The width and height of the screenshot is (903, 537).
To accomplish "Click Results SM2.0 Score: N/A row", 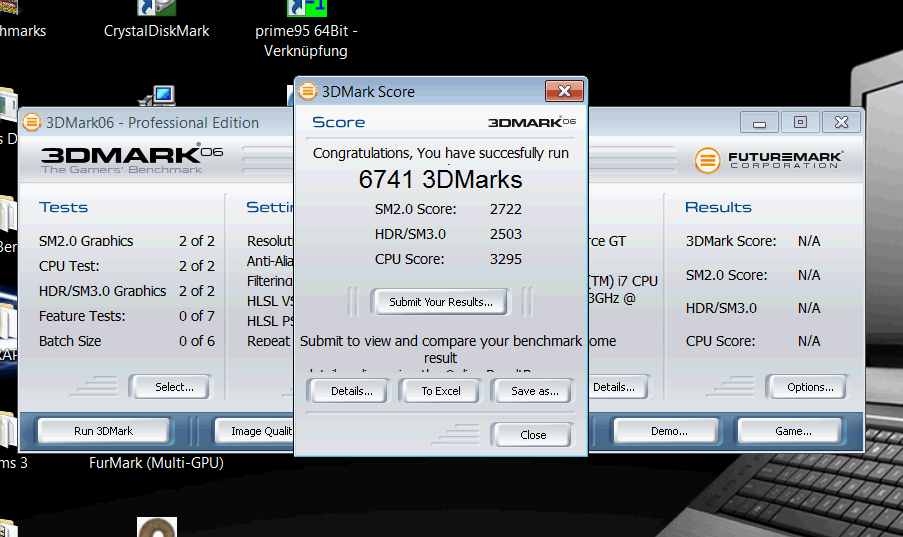I will [x=753, y=275].
